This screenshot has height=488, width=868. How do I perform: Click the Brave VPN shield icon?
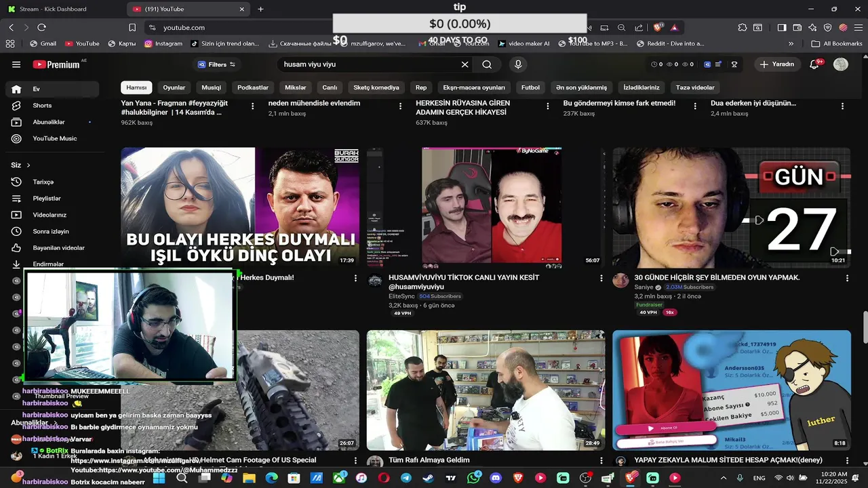(x=828, y=27)
